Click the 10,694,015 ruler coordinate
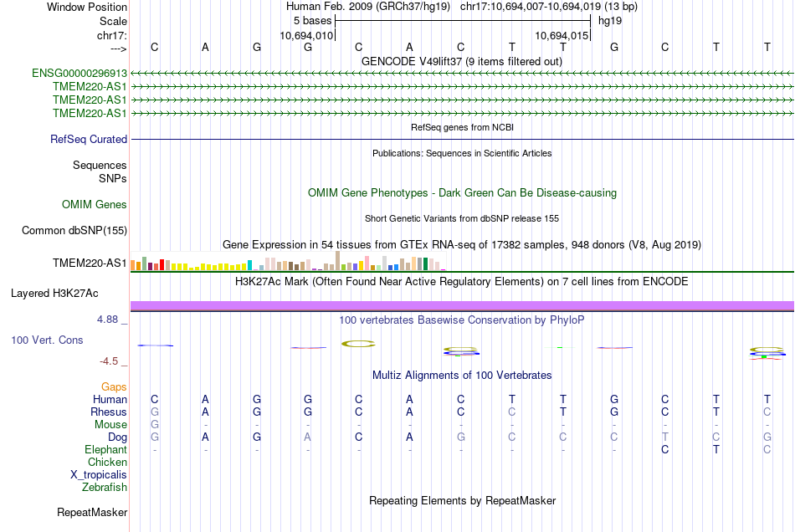Screen dimensions: 795x532 562,35
